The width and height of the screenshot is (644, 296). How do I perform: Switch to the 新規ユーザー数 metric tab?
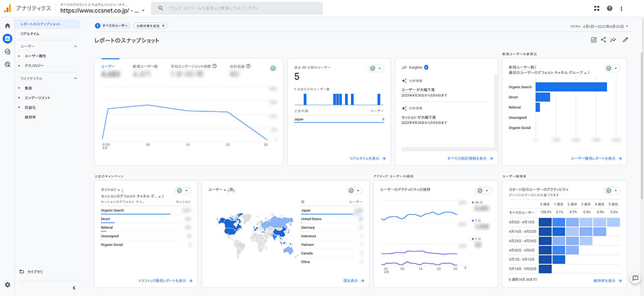point(146,70)
